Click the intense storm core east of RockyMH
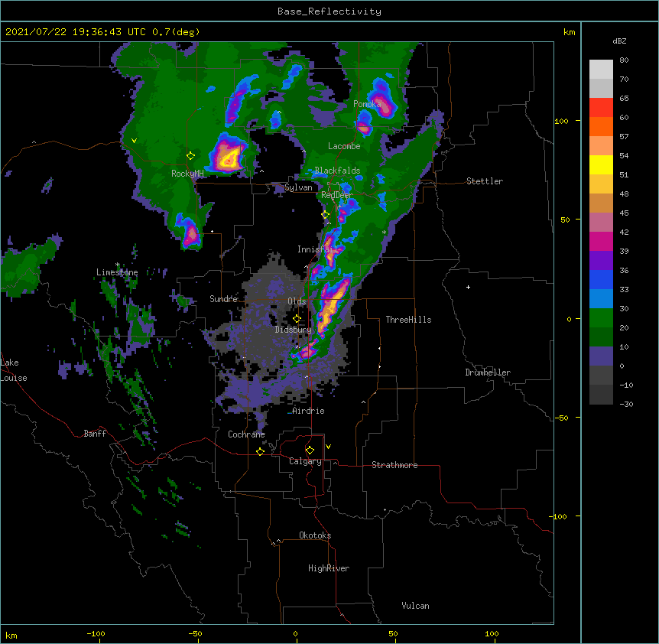The width and height of the screenshot is (659, 644). [x=228, y=154]
